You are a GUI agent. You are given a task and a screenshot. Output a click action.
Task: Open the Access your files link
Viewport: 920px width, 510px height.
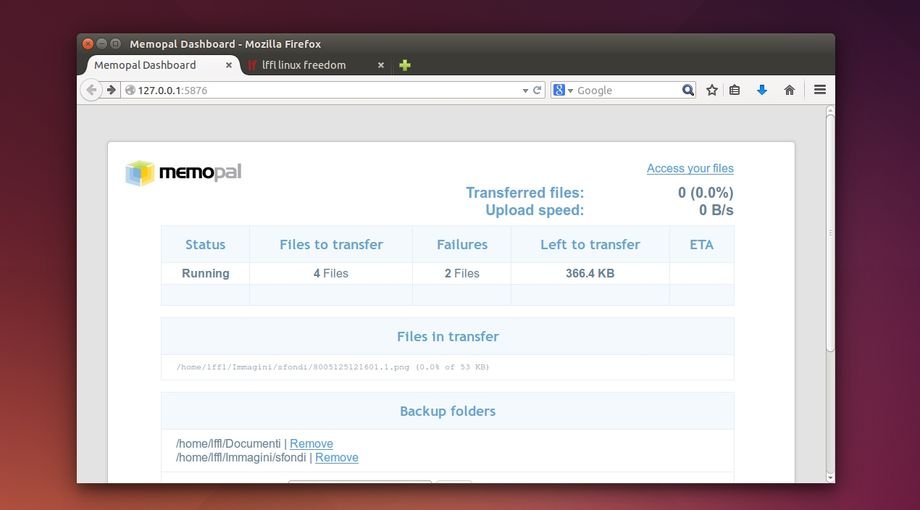pyautogui.click(x=690, y=168)
